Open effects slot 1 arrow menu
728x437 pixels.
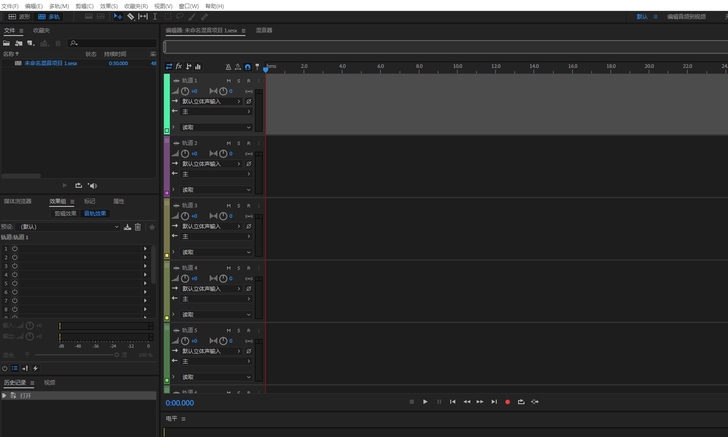coord(145,249)
